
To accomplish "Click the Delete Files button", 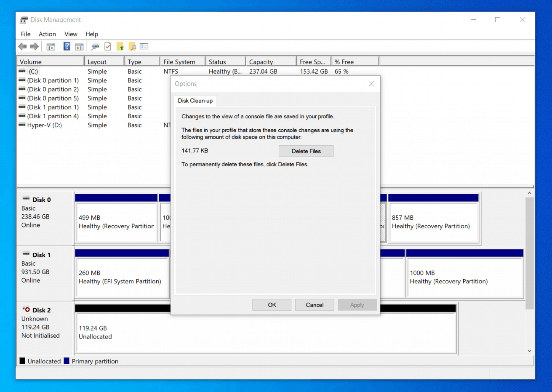I will pos(306,151).
